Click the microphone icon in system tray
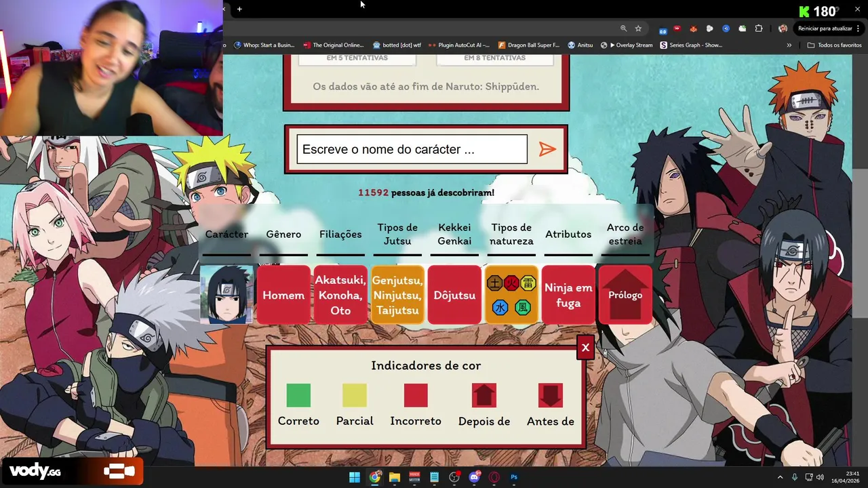 [795, 477]
